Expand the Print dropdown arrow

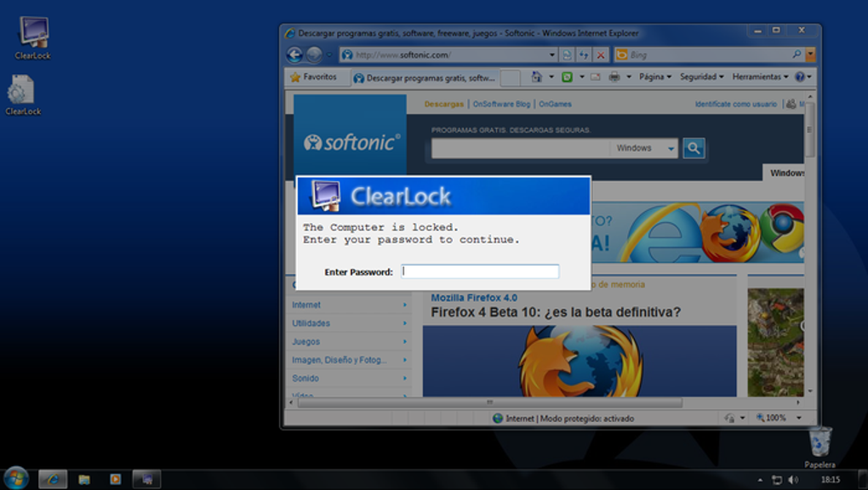(629, 77)
